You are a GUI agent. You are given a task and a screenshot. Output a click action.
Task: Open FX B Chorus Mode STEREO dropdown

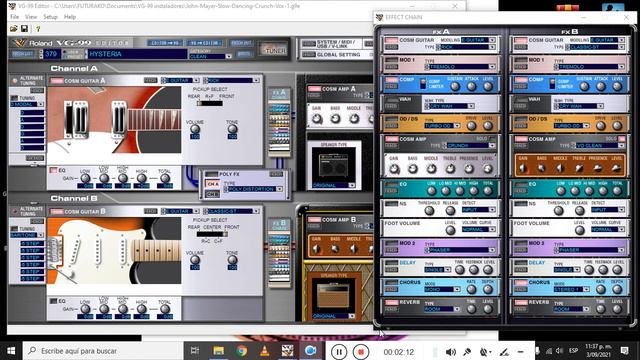(571, 289)
